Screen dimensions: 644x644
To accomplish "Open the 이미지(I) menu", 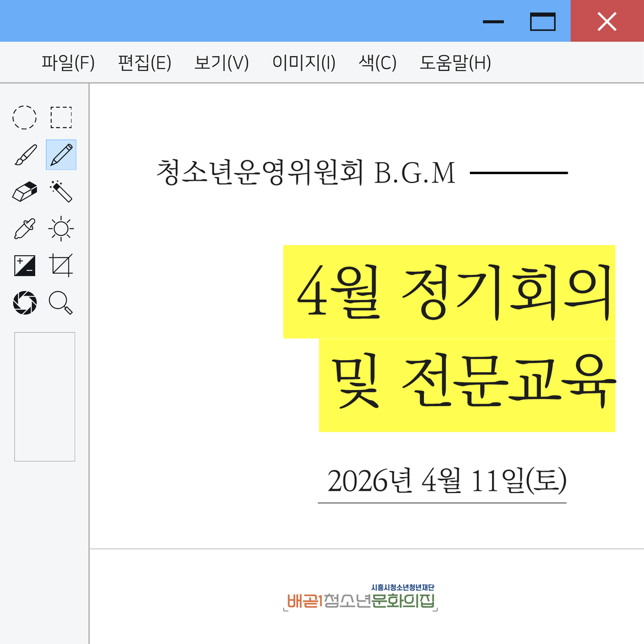I will [304, 63].
